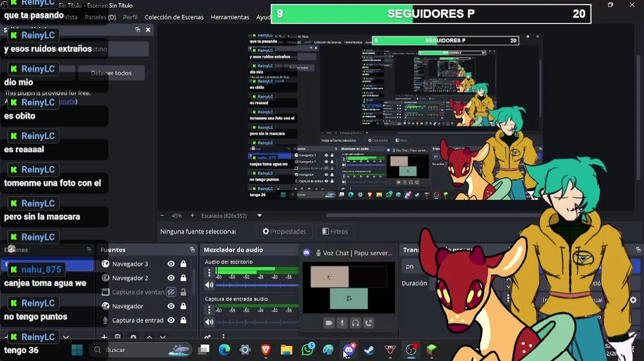The width and height of the screenshot is (644, 361).
Task: Click the Propiedades button
Action: [x=284, y=231]
